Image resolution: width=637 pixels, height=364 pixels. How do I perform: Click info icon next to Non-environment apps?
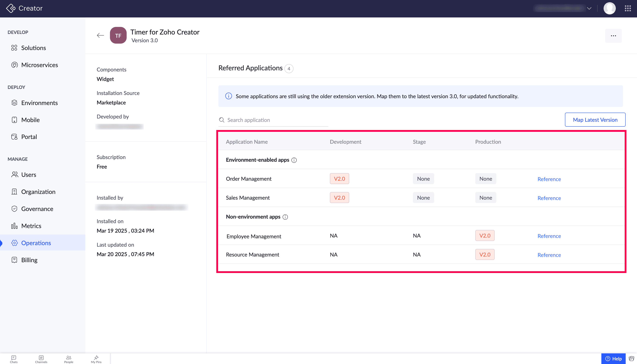285,217
